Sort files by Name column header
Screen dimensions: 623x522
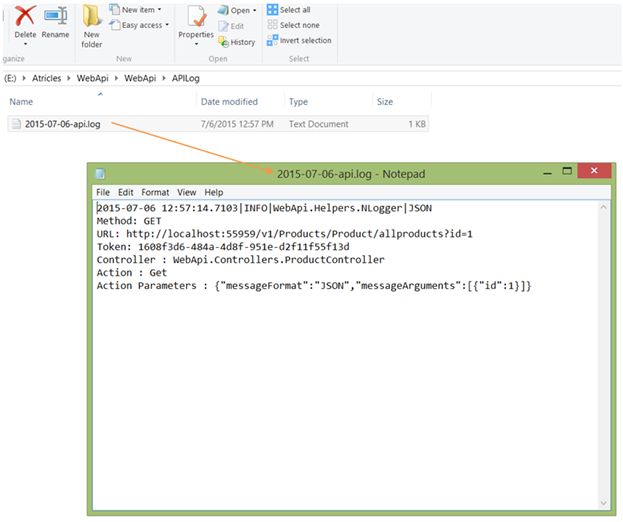coord(21,102)
